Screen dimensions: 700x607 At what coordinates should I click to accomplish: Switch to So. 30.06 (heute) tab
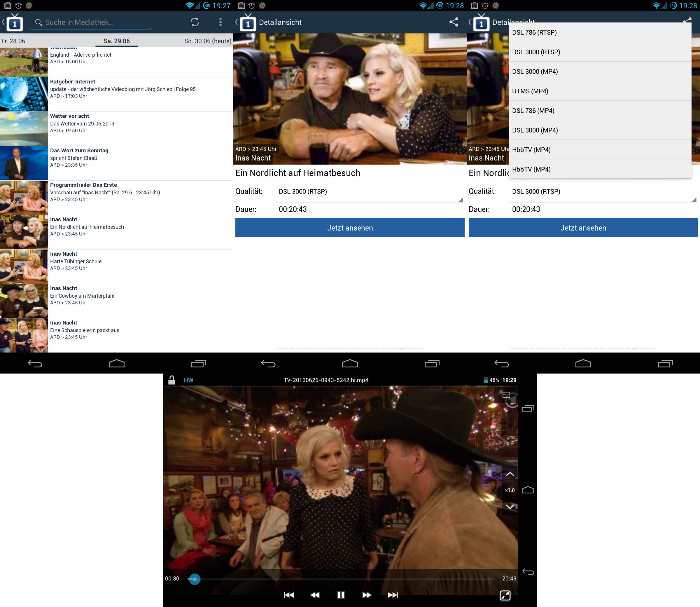208,41
